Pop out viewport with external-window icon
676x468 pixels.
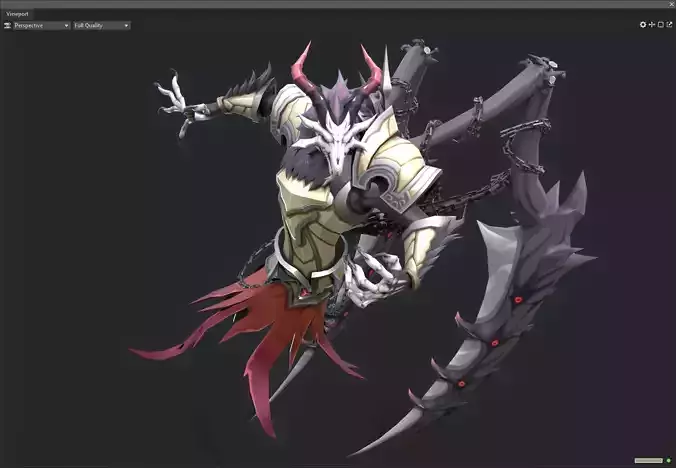(669, 25)
